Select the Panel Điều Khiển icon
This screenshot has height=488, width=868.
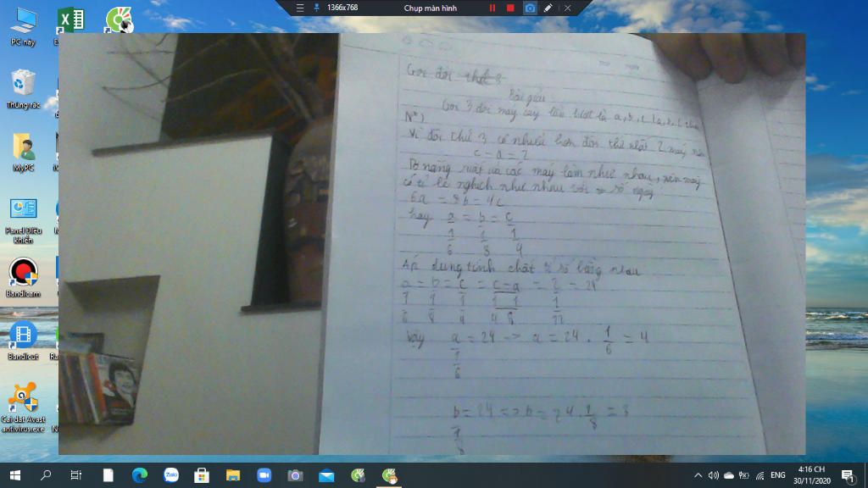pos(23,221)
